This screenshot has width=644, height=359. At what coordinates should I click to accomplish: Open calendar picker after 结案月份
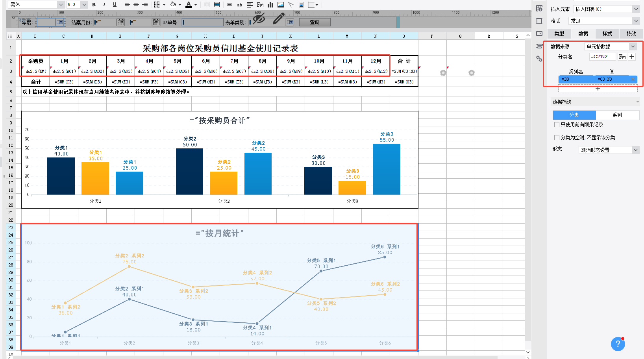point(121,22)
